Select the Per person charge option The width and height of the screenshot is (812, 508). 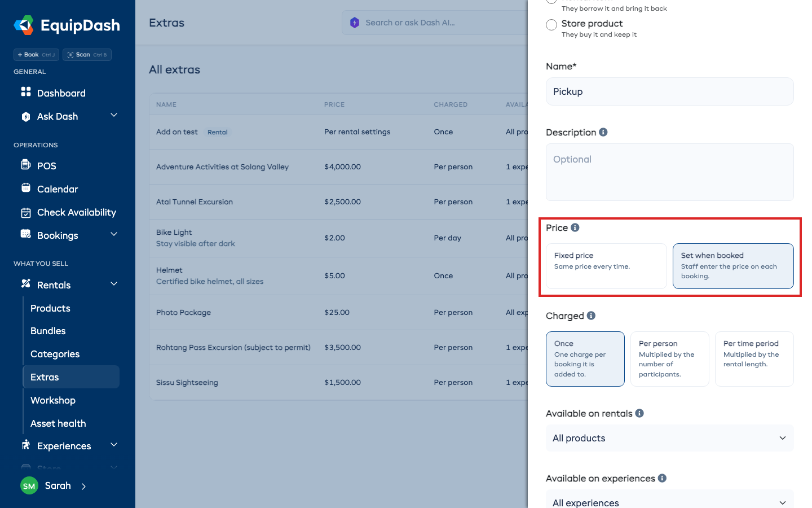click(670, 359)
